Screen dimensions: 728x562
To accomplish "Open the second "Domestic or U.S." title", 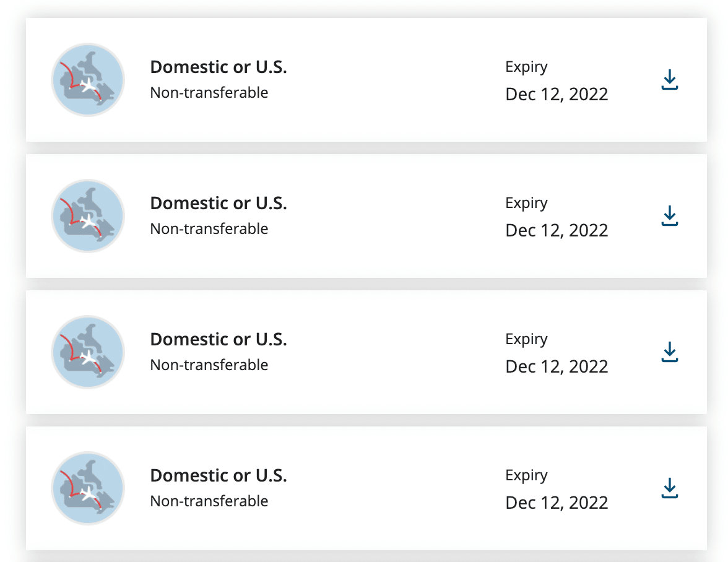I will pyautogui.click(x=219, y=203).
